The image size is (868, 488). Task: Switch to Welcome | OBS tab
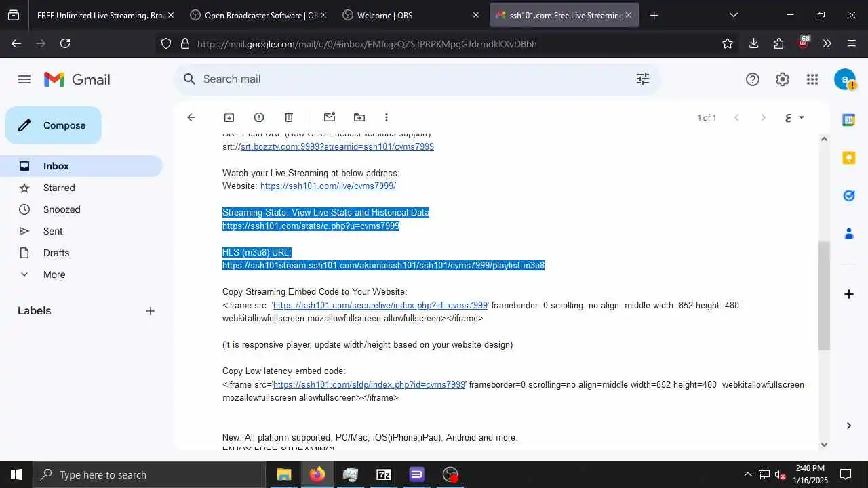(x=410, y=15)
